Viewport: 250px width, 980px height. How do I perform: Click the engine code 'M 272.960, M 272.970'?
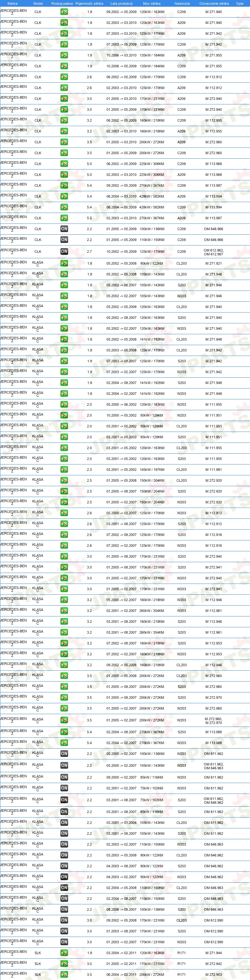(214, 721)
